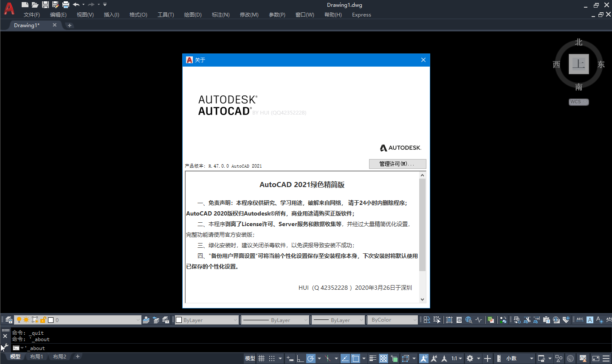
Task: Click the workspace switching gear icon
Action: [x=470, y=358]
